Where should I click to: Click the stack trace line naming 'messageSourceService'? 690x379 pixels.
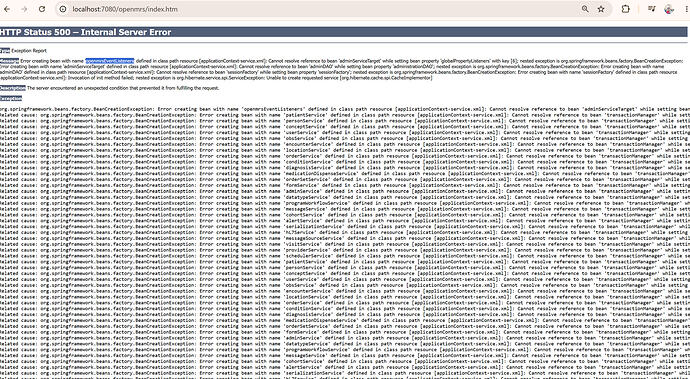point(345,238)
